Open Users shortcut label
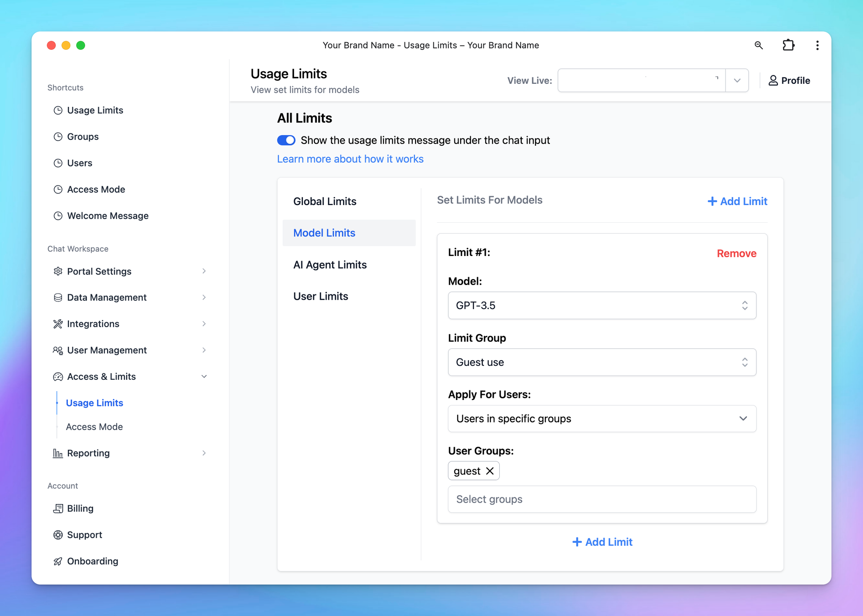 click(x=80, y=163)
